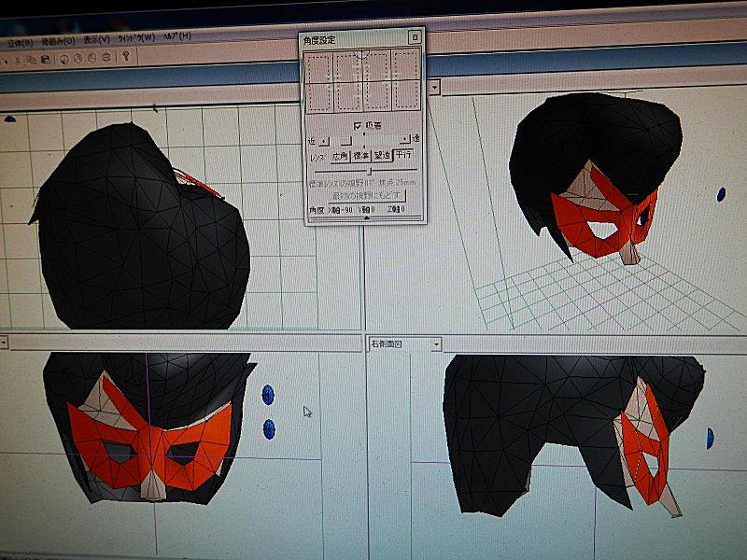747x560 pixels.
Task: Click the near-far distance slider thumb
Action: coord(346,141)
